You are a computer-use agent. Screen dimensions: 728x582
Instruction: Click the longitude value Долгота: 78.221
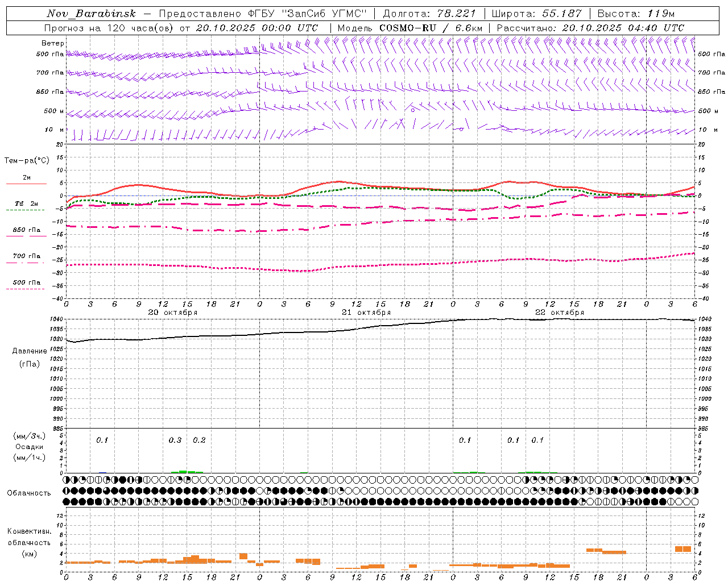click(429, 14)
